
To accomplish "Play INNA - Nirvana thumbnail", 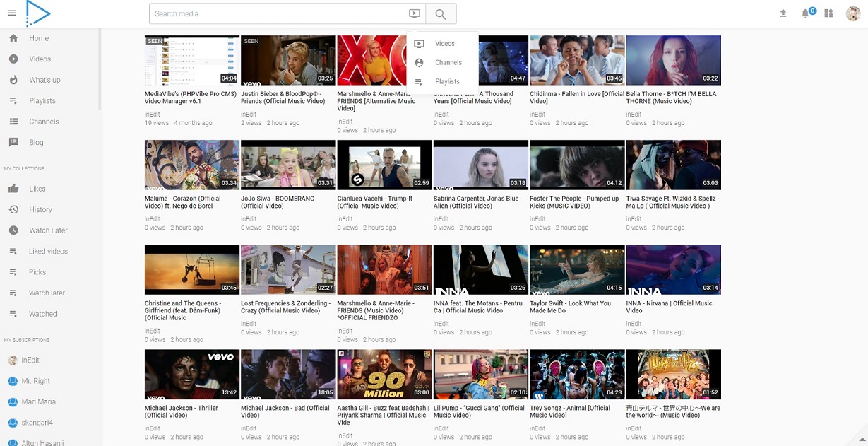I will (674, 269).
